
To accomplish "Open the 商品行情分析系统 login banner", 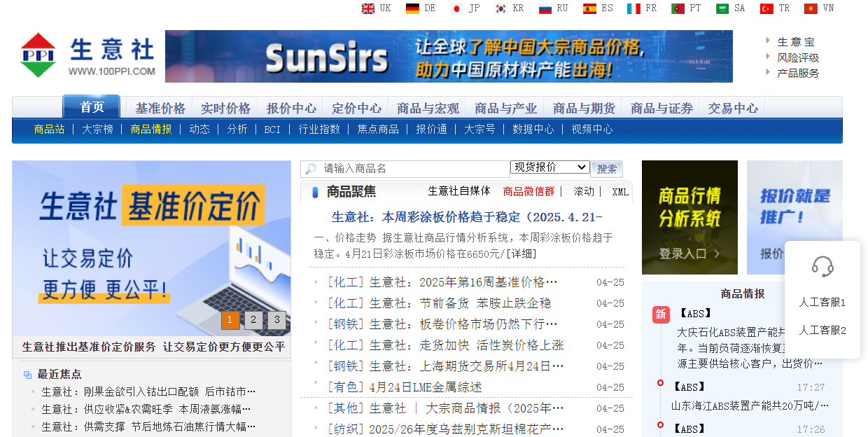I will pyautogui.click(x=689, y=217).
